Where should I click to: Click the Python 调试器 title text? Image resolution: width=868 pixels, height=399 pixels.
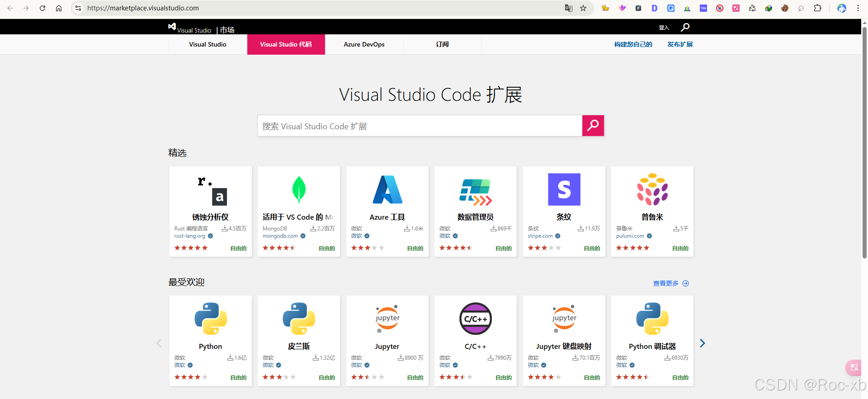652,346
